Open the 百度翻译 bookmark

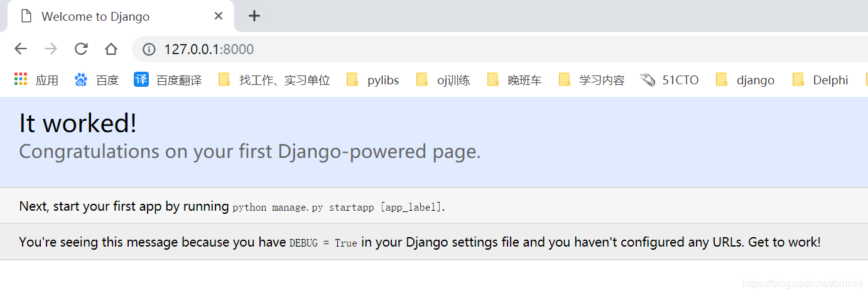(x=168, y=80)
